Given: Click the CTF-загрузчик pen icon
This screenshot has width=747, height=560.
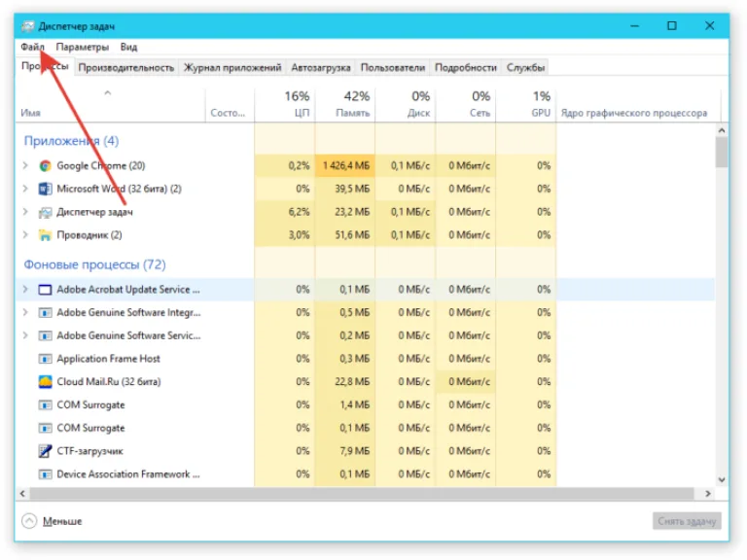Looking at the screenshot, I should click(46, 451).
